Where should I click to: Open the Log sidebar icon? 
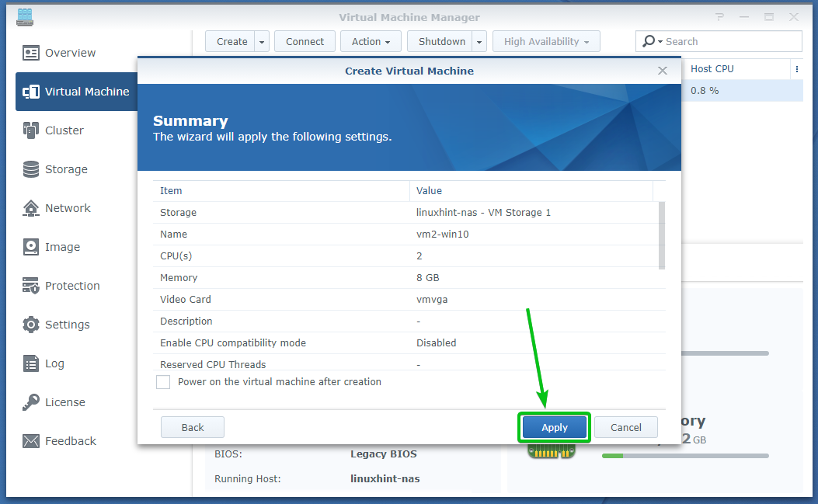[31, 363]
